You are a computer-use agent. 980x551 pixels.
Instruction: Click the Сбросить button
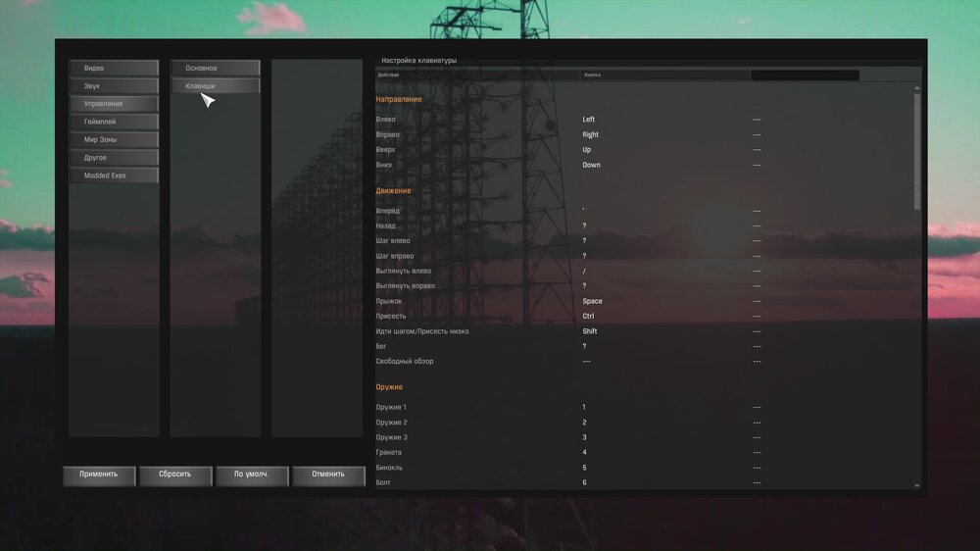point(175,475)
